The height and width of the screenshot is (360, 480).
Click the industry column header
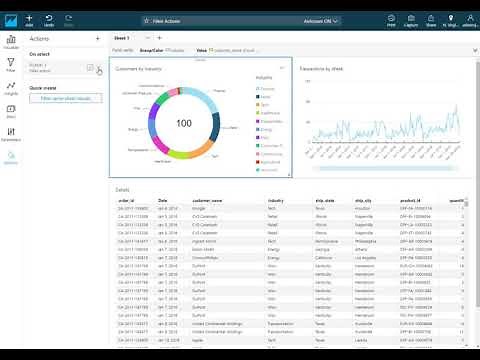276,201
